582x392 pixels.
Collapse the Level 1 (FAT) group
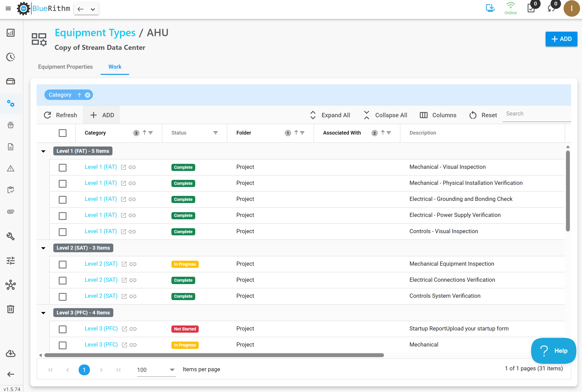click(43, 151)
